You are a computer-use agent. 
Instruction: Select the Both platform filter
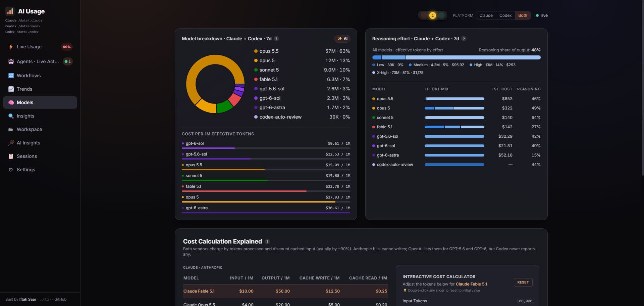(x=523, y=15)
